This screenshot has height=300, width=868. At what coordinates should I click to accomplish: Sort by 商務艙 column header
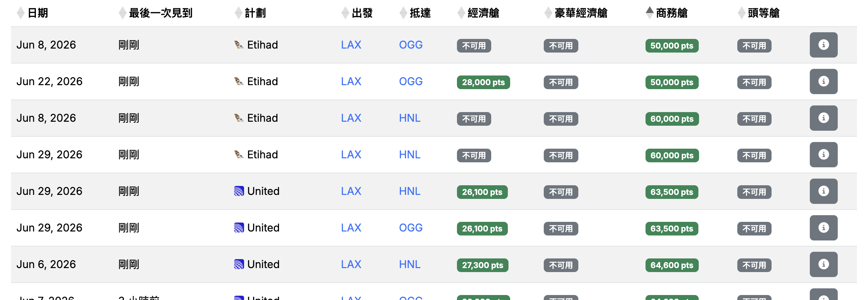[666, 13]
